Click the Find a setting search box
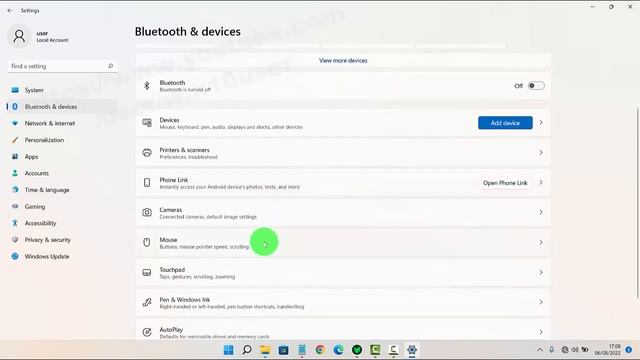 [62, 66]
